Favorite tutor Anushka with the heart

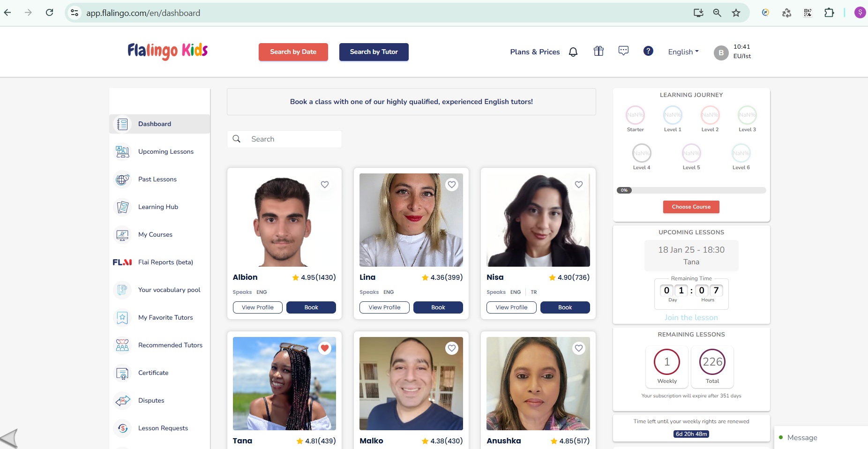pos(579,348)
